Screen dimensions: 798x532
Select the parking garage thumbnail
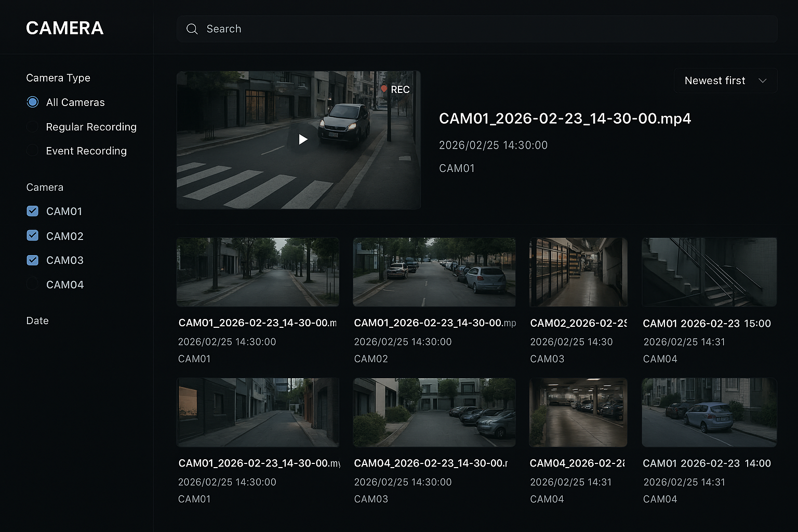tap(578, 413)
